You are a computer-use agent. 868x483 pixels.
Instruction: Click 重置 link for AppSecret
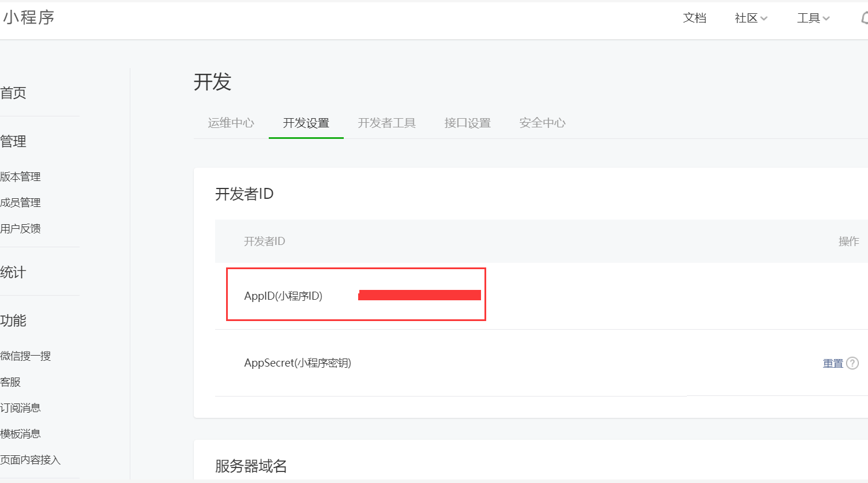pyautogui.click(x=833, y=363)
